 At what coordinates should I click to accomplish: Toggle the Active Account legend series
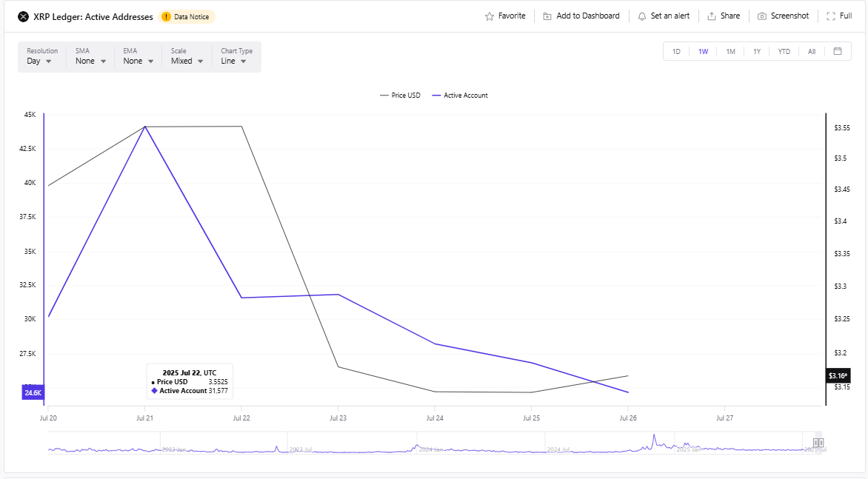coord(460,96)
